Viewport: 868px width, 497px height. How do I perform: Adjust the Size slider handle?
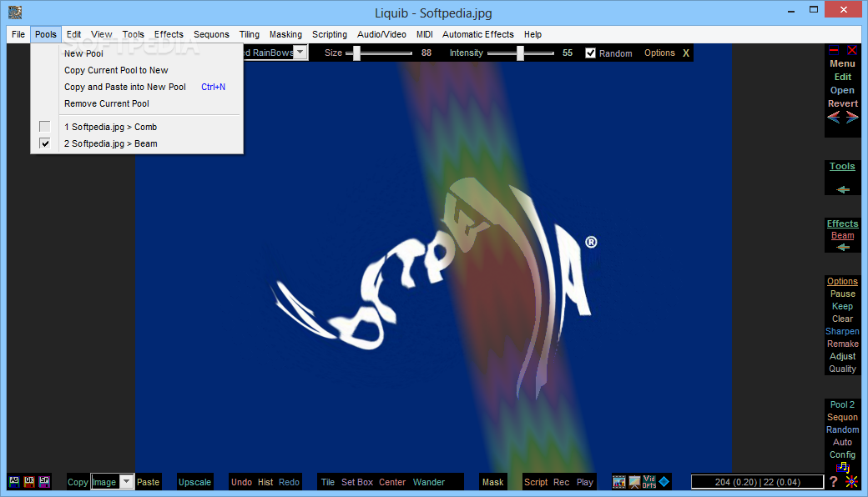(357, 53)
